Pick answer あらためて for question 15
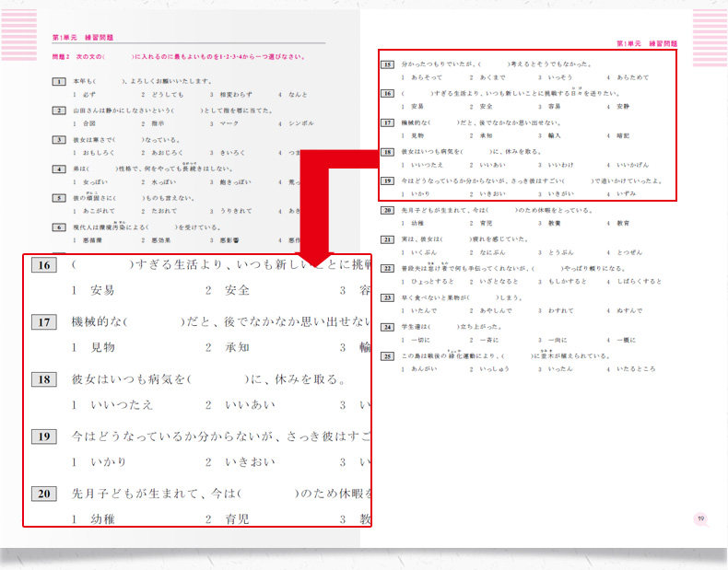Image resolution: width=728 pixels, height=570 pixels. pyautogui.click(x=632, y=77)
